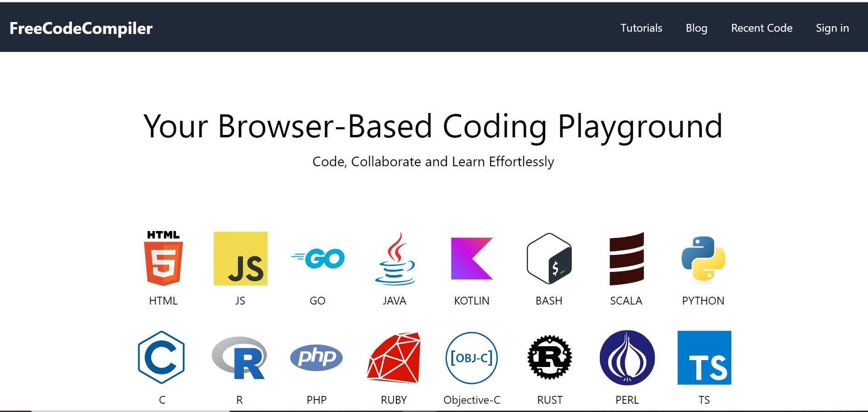The height and width of the screenshot is (412, 868).
Task: Click the PYTHON text label
Action: pyautogui.click(x=703, y=301)
